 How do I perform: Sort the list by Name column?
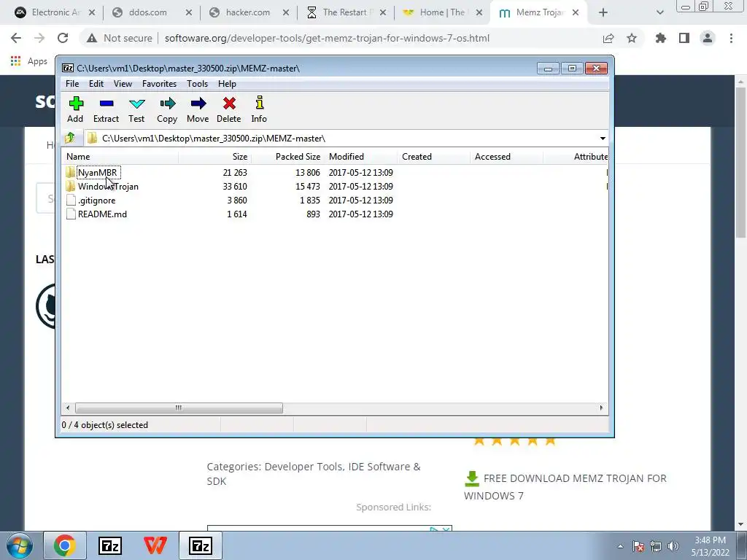(x=120, y=157)
